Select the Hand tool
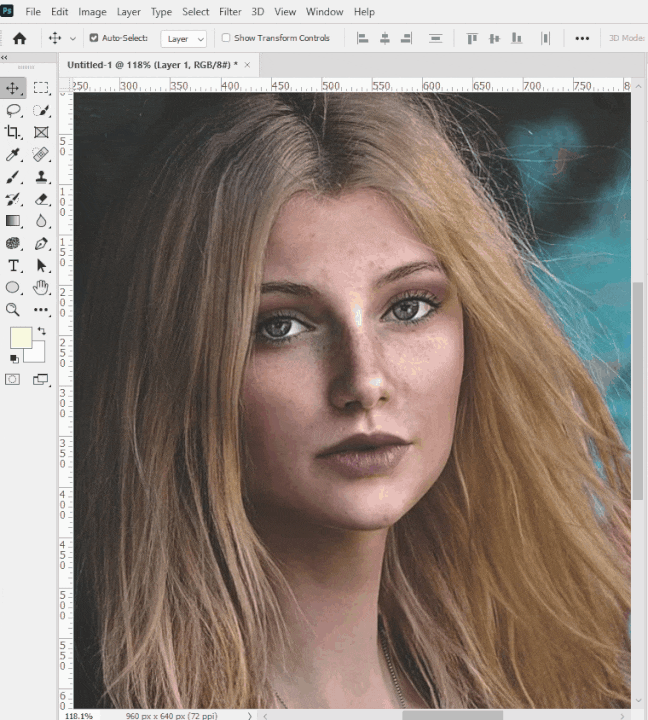The height and width of the screenshot is (720, 648). pos(41,288)
